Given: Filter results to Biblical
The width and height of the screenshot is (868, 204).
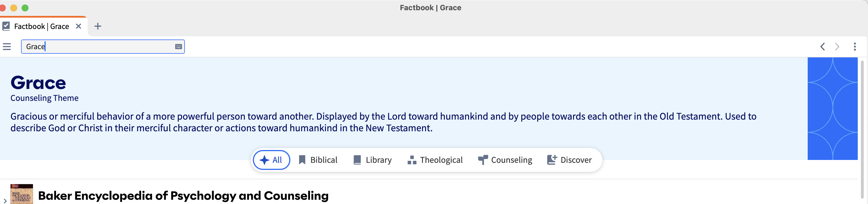Looking at the screenshot, I should 318,160.
